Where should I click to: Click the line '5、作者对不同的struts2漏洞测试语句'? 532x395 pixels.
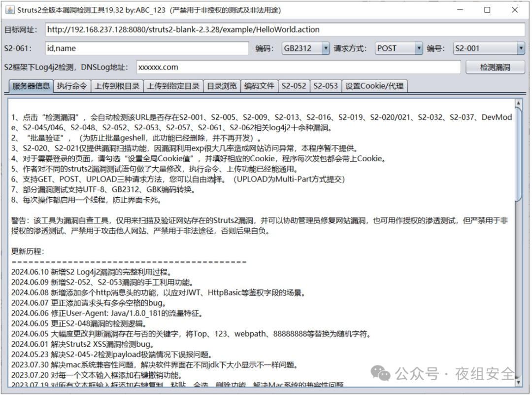pos(155,169)
